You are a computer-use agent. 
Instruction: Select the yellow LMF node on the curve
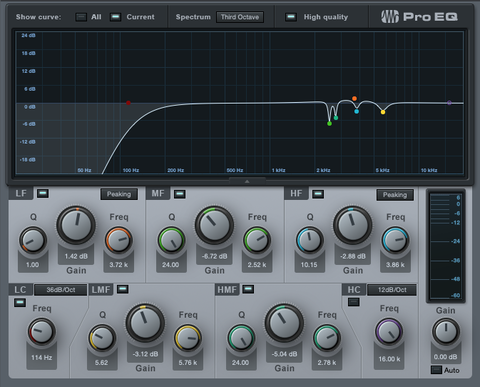(x=383, y=112)
